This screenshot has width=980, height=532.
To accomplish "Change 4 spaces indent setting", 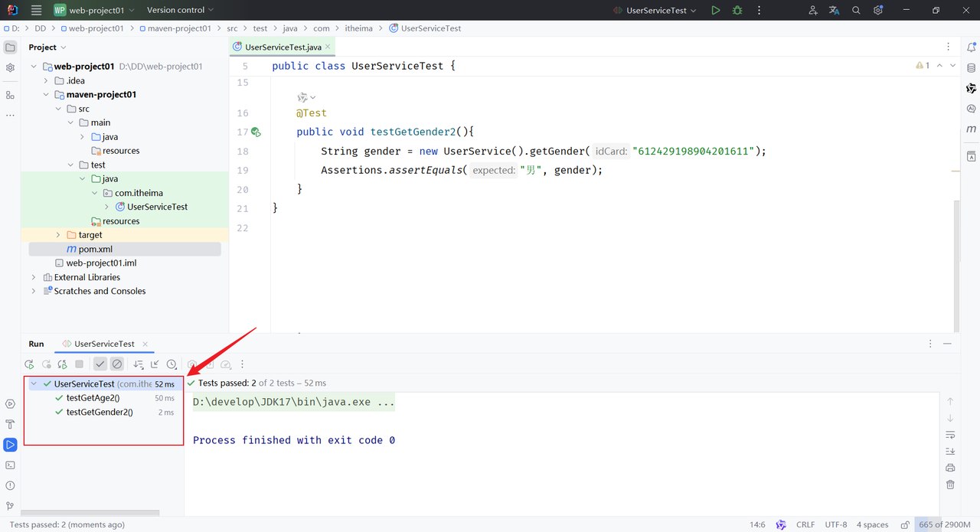I will pos(872,524).
